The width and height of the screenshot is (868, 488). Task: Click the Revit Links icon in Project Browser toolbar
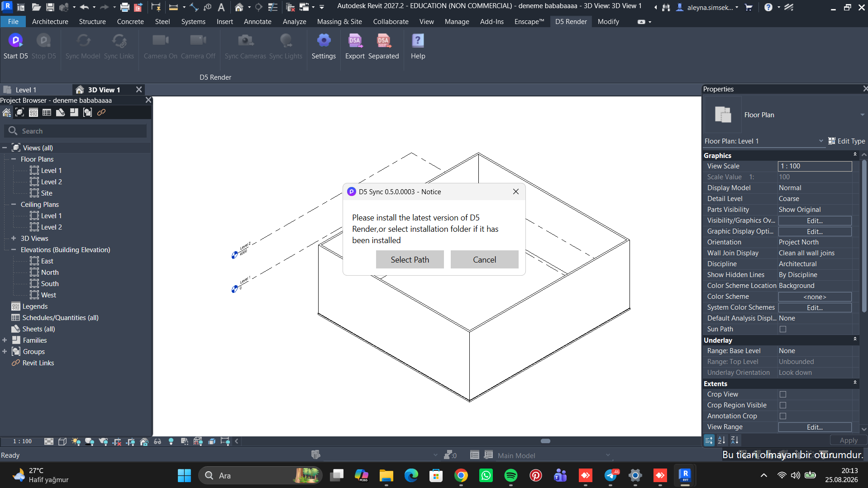[x=101, y=112]
